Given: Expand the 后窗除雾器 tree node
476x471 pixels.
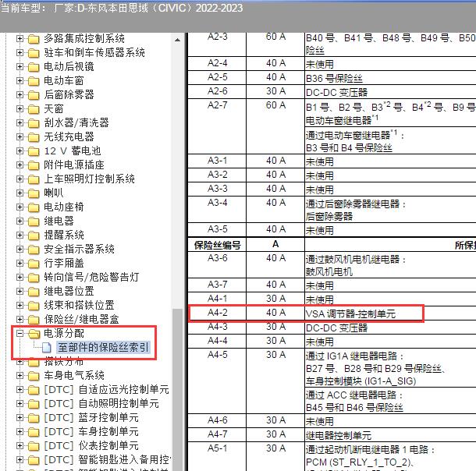Looking at the screenshot, I should coord(20,94).
